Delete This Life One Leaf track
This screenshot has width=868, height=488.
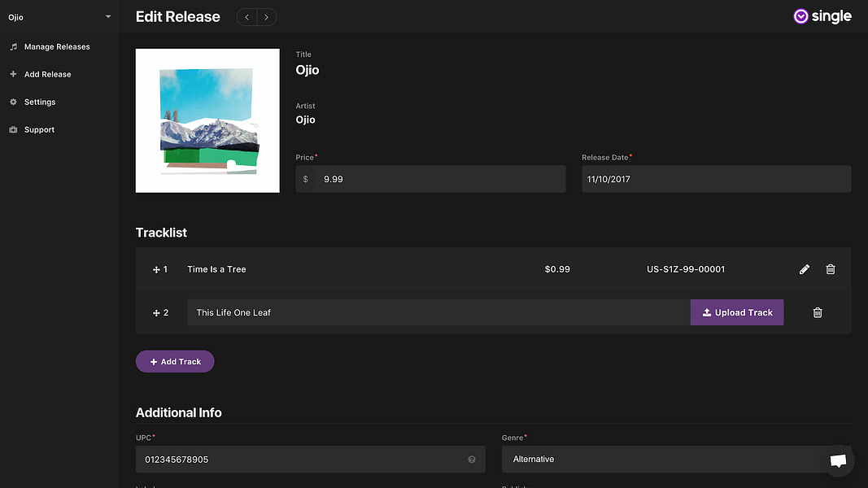818,312
